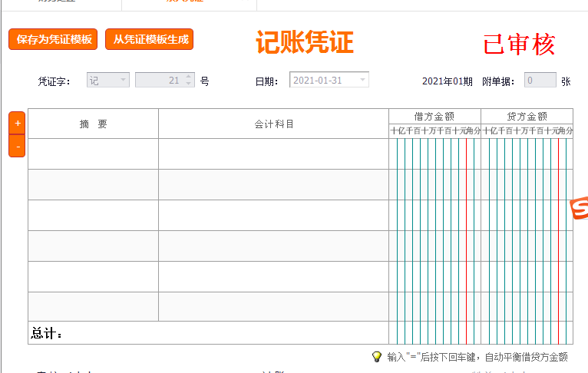Select first row 摘要 cell
The image size is (588, 373).
point(93,153)
